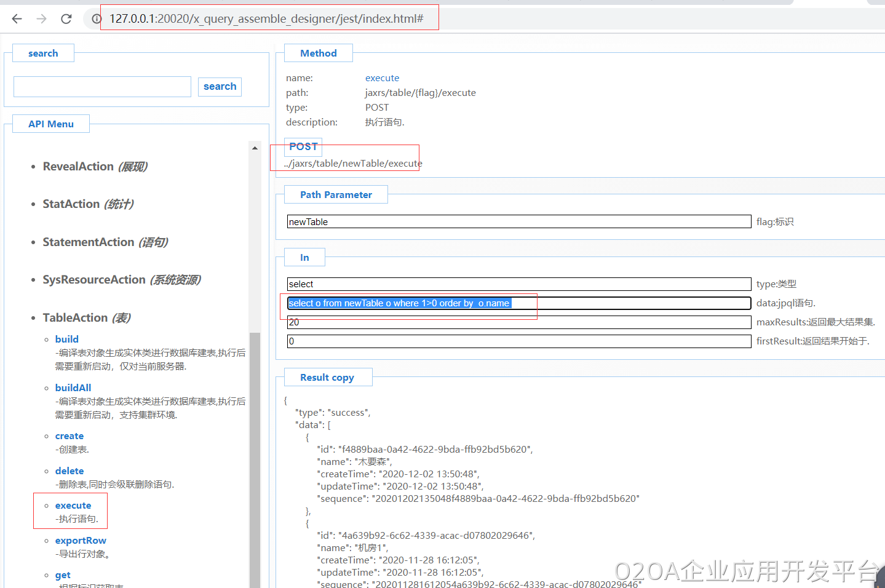This screenshot has height=588, width=885.
Task: Click the API menu vertical scrollbar
Action: click(x=255, y=455)
